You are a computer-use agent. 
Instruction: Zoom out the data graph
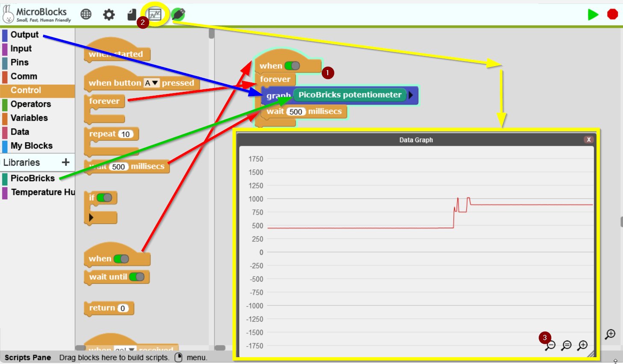pos(550,345)
